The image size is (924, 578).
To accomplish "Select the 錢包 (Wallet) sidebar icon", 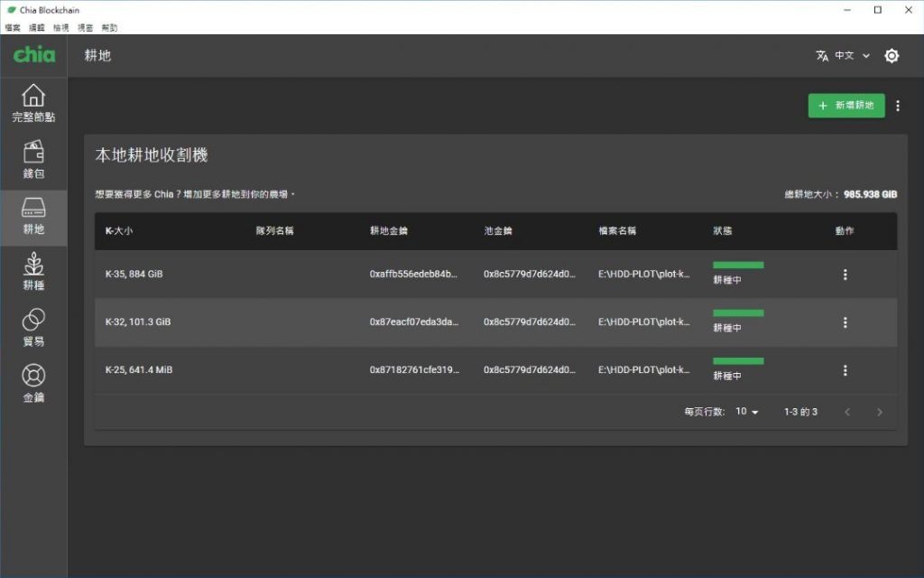I will (x=33, y=160).
